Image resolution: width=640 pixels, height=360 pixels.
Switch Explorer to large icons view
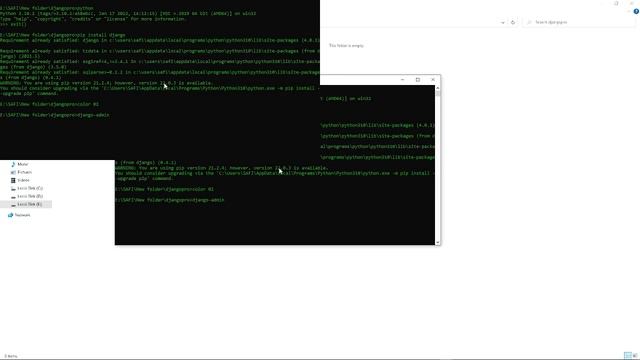click(x=635, y=356)
